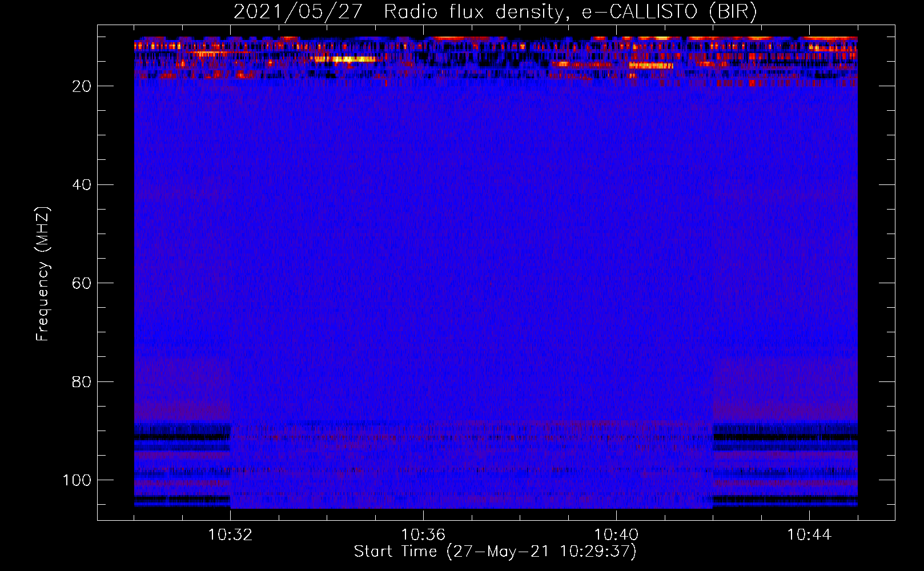Click the 10:40 time tick label
924x571 pixels.
[616, 535]
